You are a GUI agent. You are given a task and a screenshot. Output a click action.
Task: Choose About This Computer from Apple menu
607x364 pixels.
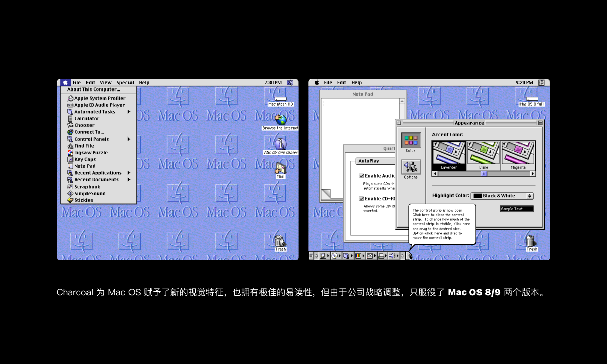click(99, 89)
